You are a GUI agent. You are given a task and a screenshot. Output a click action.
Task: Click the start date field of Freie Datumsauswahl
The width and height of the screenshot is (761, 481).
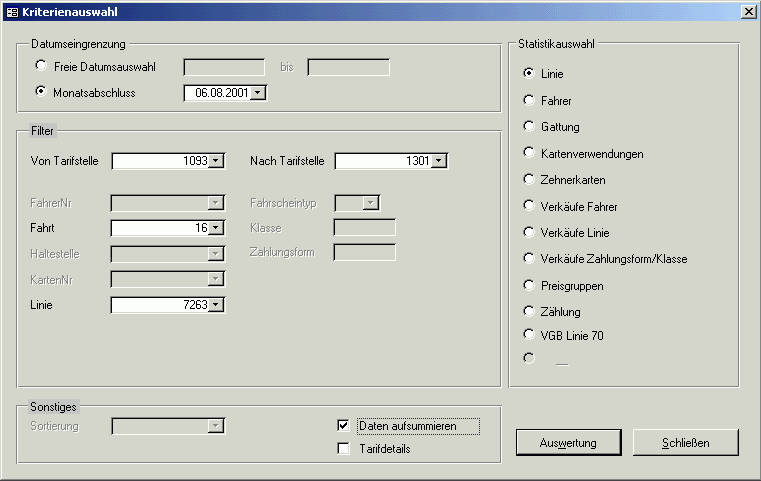(224, 67)
